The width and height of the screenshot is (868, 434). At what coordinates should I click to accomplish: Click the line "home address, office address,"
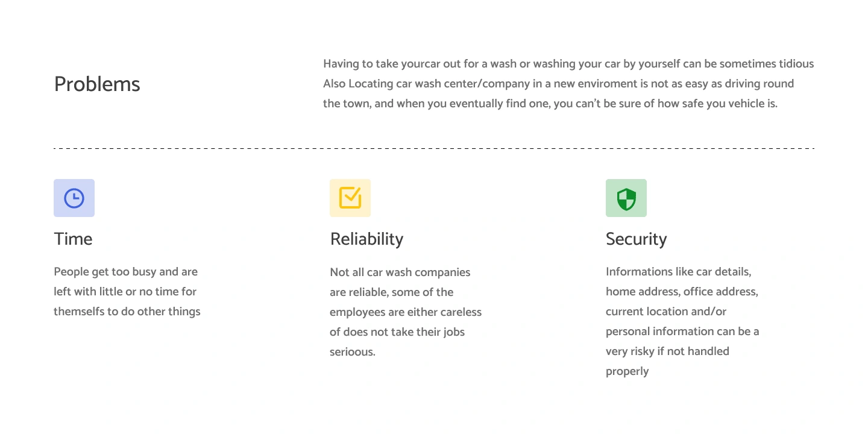pos(682,292)
